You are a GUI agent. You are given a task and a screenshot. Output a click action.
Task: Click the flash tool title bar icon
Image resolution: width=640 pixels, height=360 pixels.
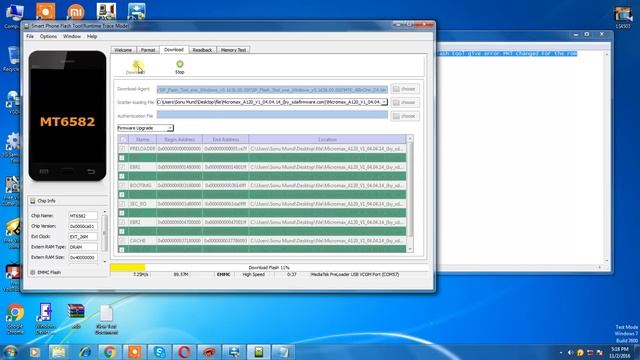click(x=26, y=26)
